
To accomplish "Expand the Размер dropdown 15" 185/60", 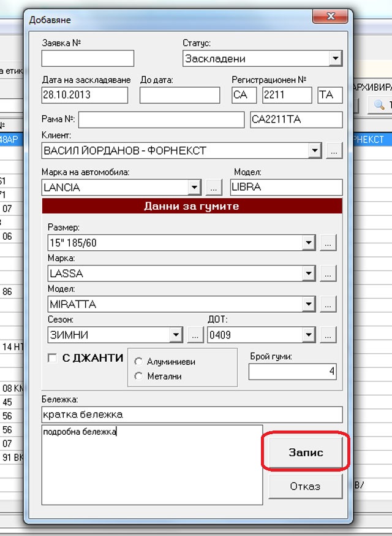I will [x=308, y=243].
